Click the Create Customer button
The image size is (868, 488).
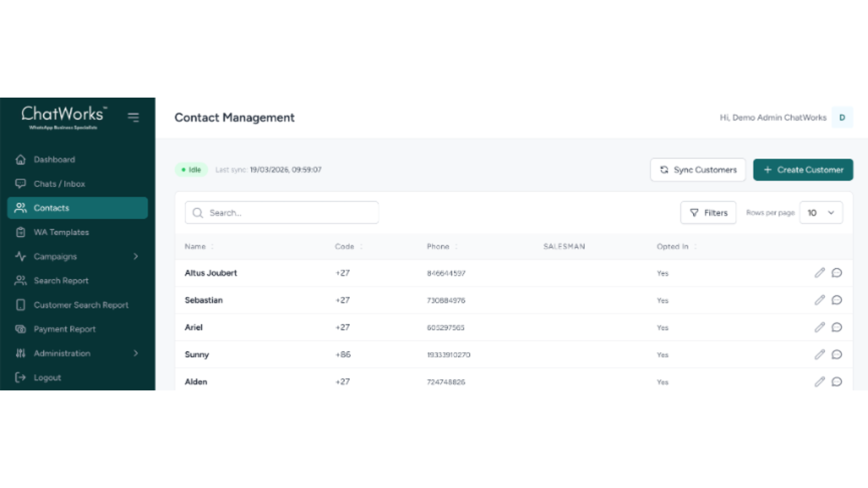[803, 170]
